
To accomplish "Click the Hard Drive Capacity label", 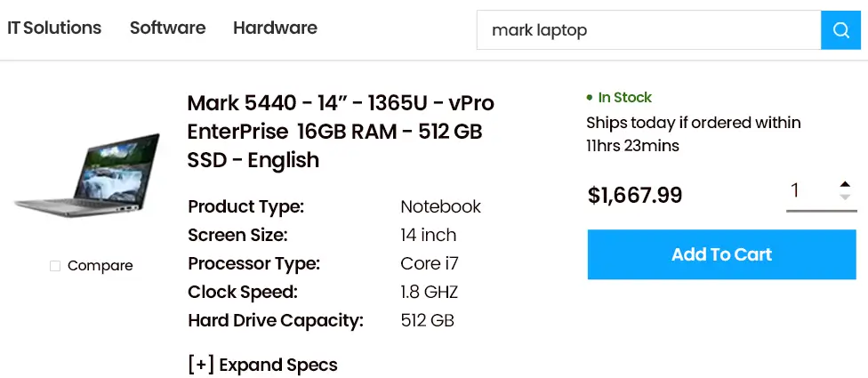I will (276, 320).
